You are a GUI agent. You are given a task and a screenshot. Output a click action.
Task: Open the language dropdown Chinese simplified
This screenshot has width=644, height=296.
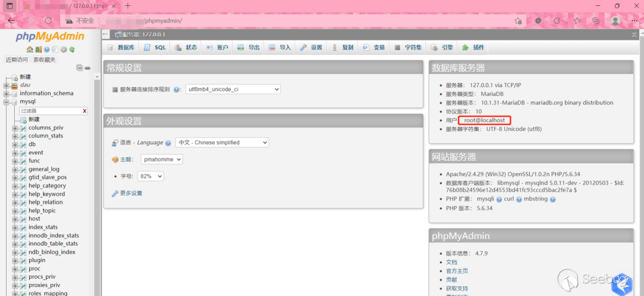tap(222, 143)
